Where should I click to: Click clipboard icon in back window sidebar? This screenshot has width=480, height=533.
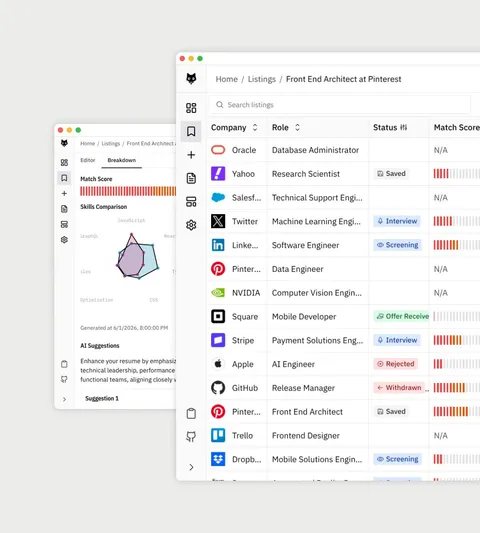pyautogui.click(x=64, y=364)
